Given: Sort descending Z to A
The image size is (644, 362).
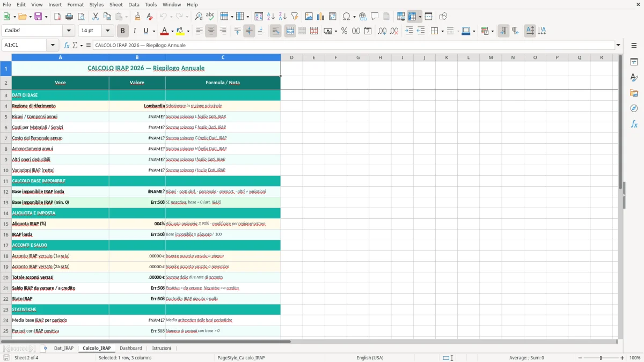Looking at the screenshot, I should coord(282,17).
